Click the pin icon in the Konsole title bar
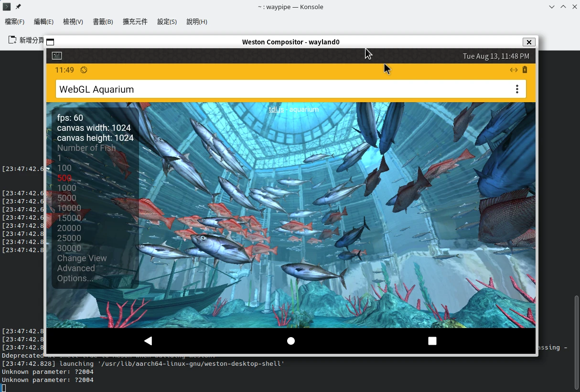The height and width of the screenshot is (392, 580). tap(18, 7)
